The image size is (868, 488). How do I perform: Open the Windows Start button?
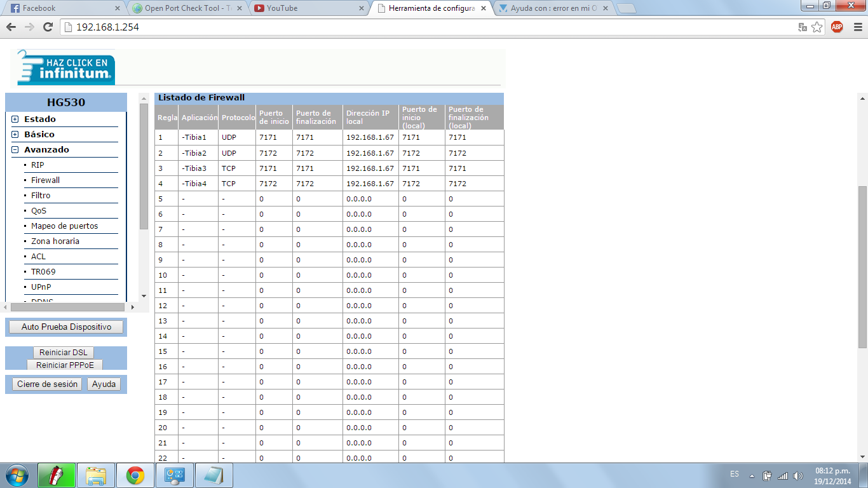[x=17, y=475]
